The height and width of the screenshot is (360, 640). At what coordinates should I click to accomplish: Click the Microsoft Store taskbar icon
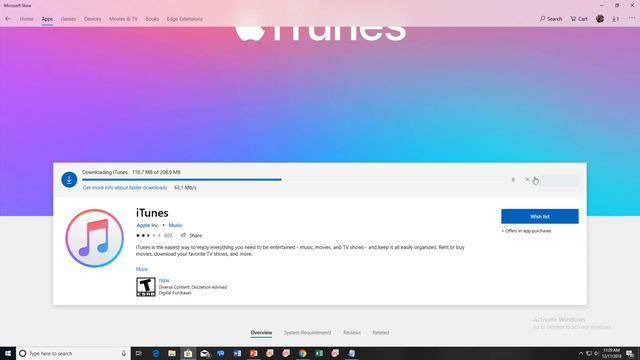point(188,353)
